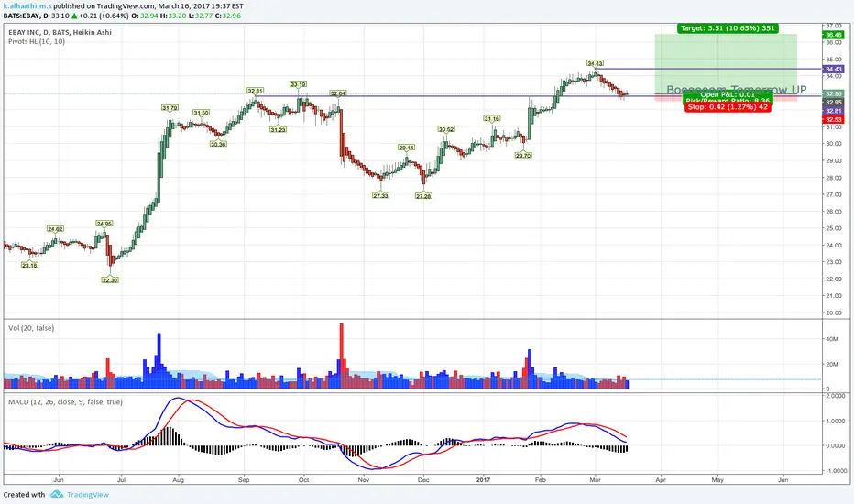Click the 33.19 pivot high label
Image resolution: width=854 pixels, height=504 pixels.
coord(298,84)
